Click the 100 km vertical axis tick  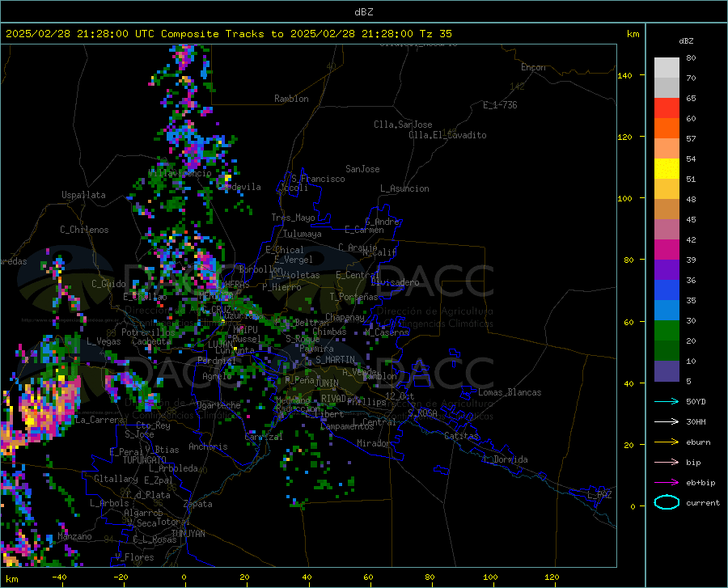[625, 198]
